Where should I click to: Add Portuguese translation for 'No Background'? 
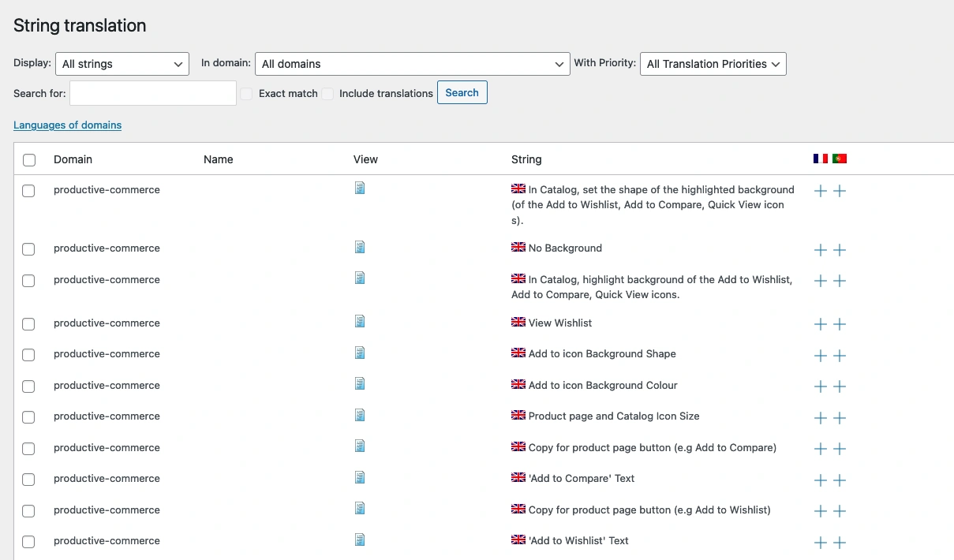[840, 250]
